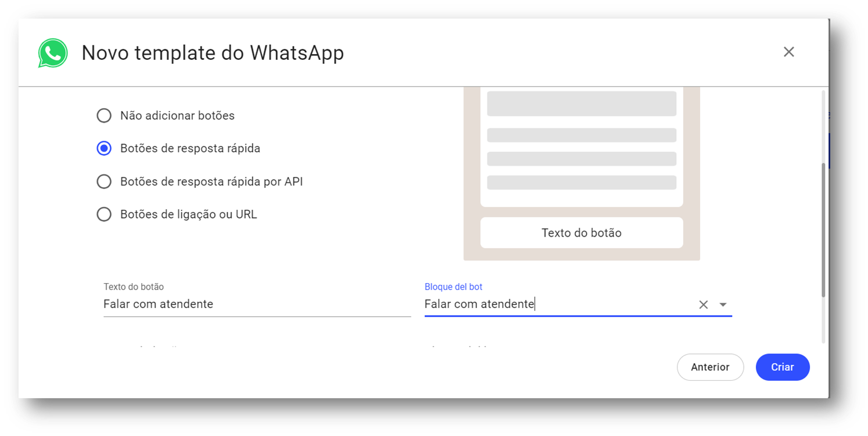Image resolution: width=868 pixels, height=436 pixels.
Task: Click inside Bloque del bot combo box
Action: point(558,304)
